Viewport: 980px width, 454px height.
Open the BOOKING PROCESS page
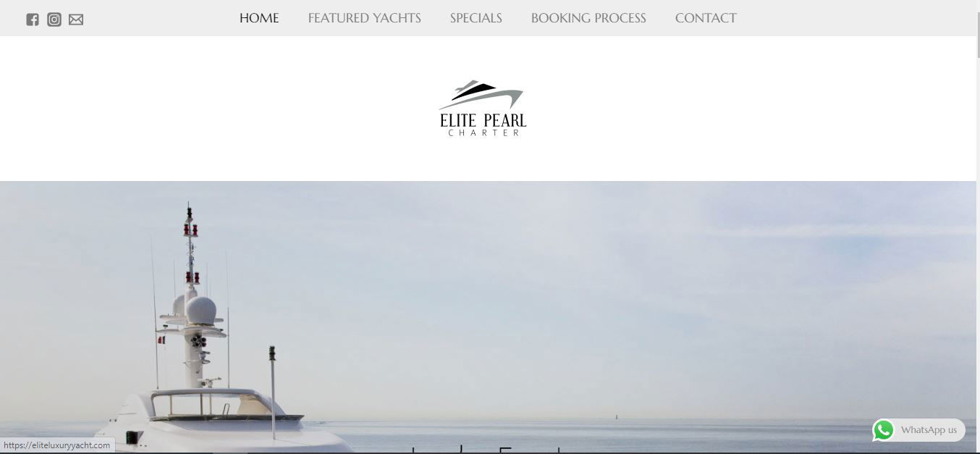pyautogui.click(x=588, y=18)
